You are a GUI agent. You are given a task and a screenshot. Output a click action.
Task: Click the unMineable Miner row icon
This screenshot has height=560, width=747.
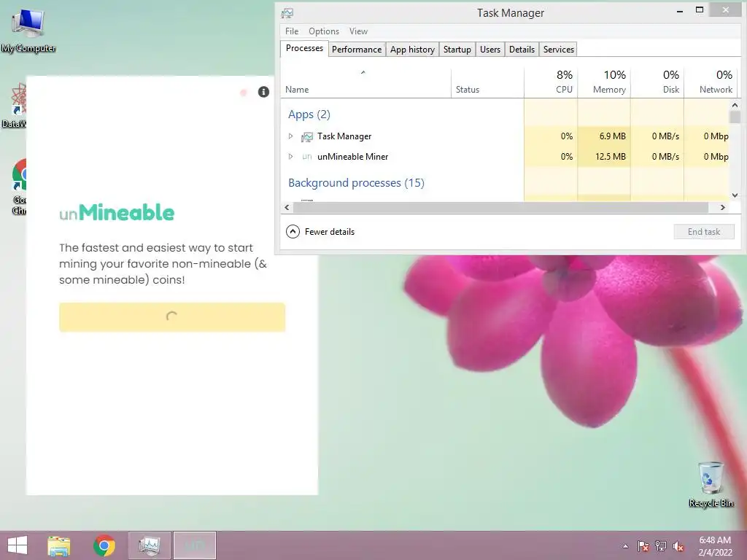[307, 157]
